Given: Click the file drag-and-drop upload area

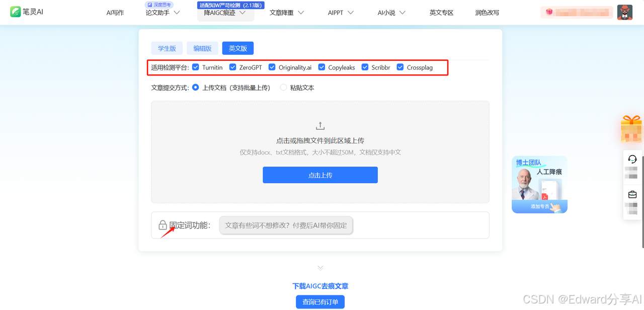Looking at the screenshot, I should [x=320, y=152].
